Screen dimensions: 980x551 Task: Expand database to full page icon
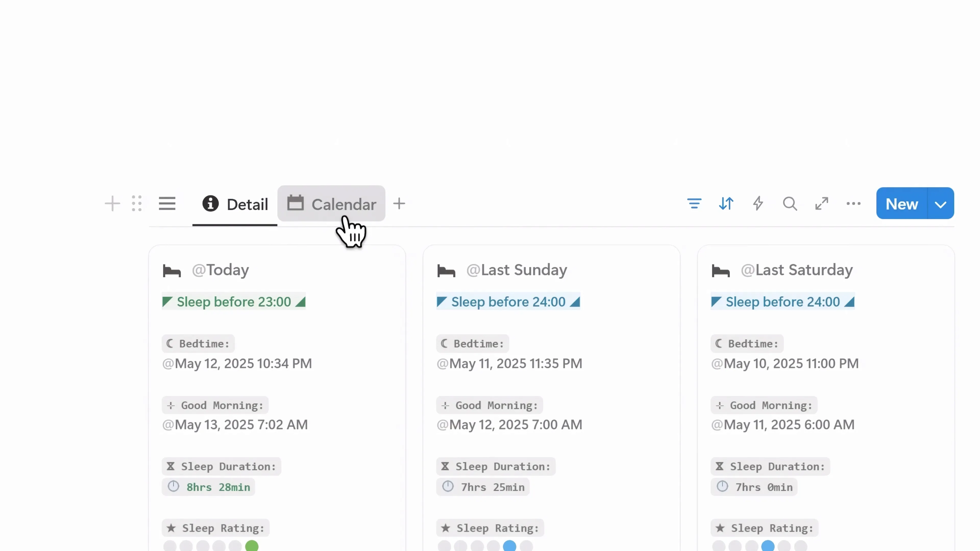point(822,204)
